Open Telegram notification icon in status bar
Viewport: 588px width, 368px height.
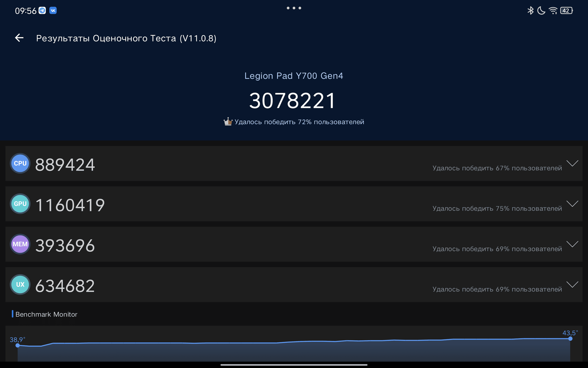pos(42,10)
